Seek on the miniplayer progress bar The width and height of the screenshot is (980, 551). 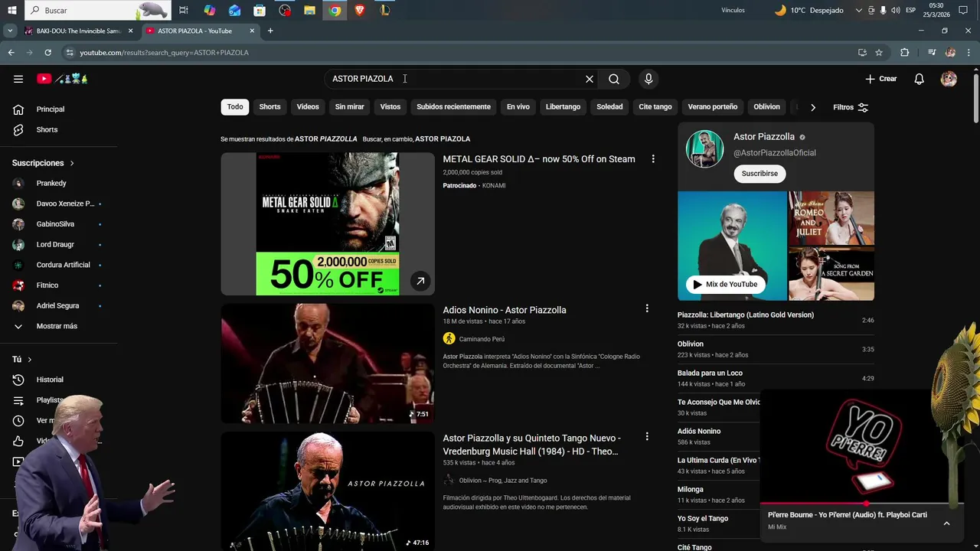tap(861, 504)
